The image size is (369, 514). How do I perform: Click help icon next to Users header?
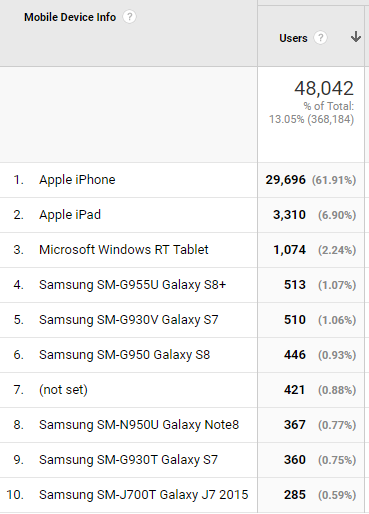click(x=320, y=38)
